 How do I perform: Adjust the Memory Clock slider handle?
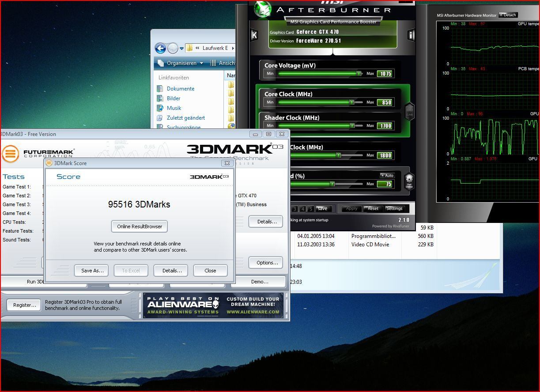339,155
